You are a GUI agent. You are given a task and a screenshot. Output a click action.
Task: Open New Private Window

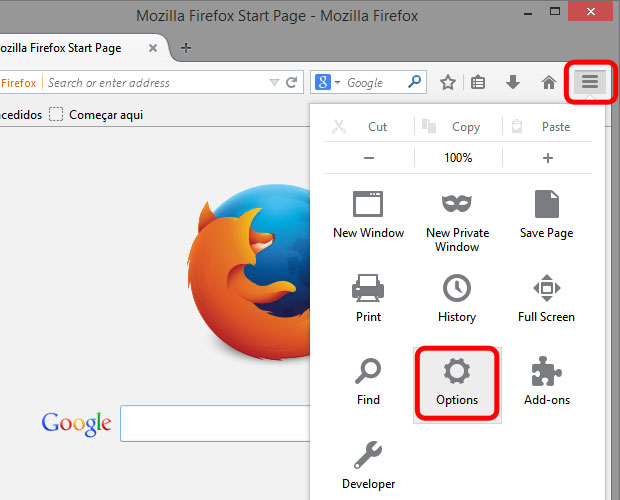tap(457, 223)
